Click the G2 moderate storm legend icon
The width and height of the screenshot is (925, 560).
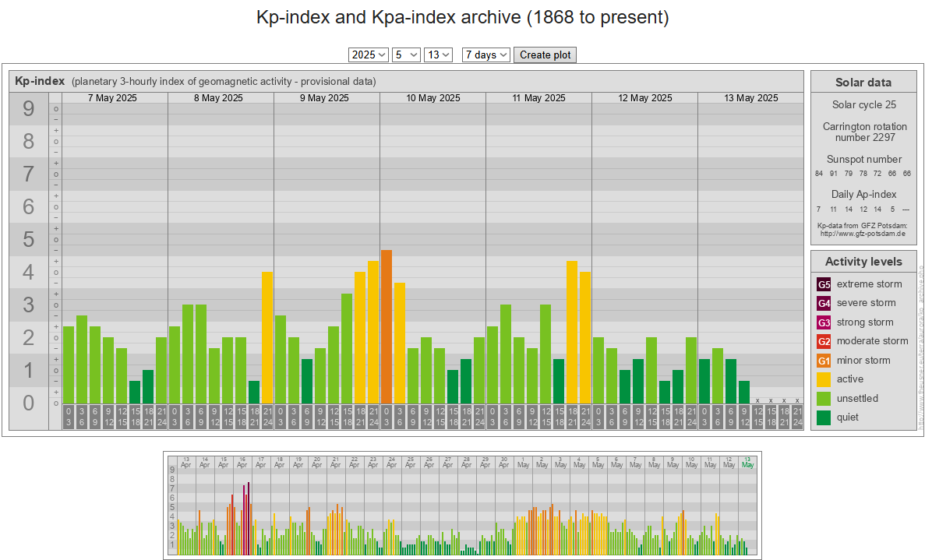(x=824, y=341)
